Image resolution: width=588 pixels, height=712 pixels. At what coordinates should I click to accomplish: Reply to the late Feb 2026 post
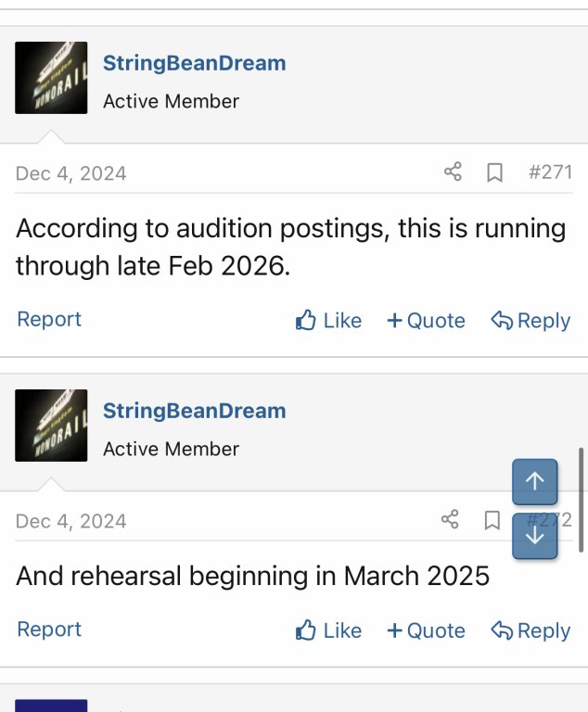click(x=530, y=321)
